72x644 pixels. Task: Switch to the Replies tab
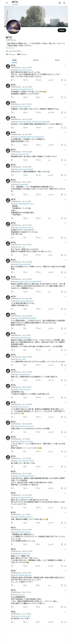(36, 60)
